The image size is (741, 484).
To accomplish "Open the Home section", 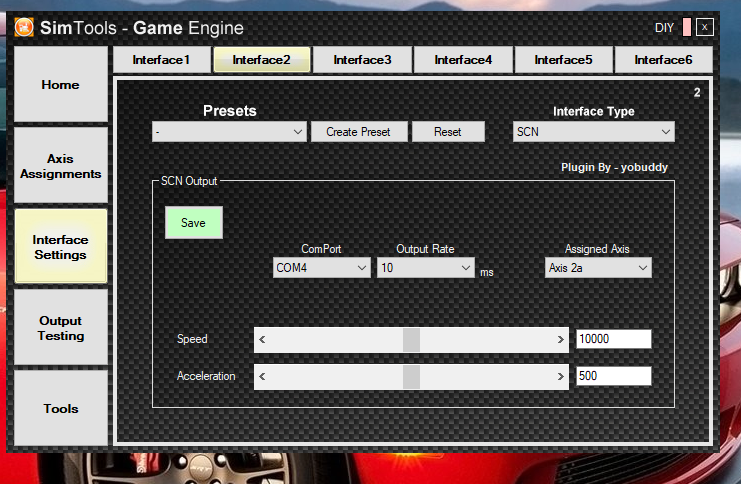I will (60, 85).
